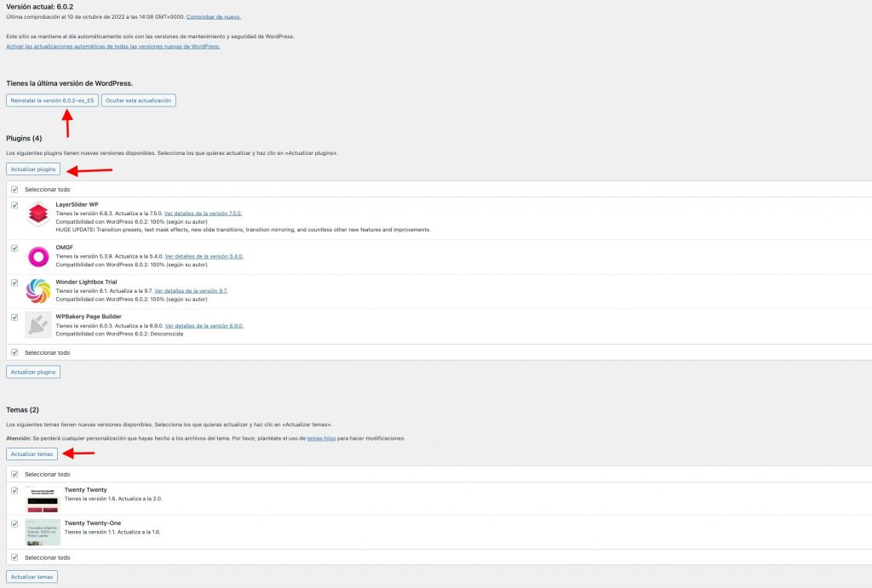The width and height of the screenshot is (872, 588).
Task: Uncheck the LayerSlider WP checkbox
Action: (x=14, y=205)
